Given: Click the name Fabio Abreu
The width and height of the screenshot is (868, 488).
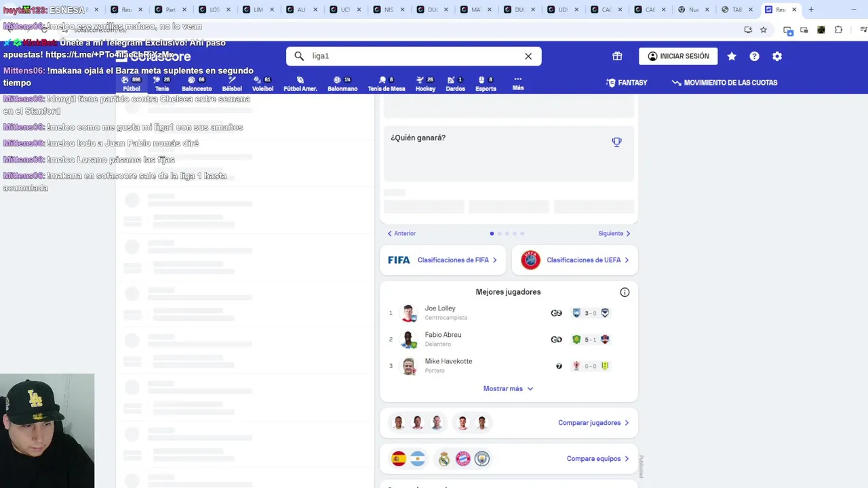Looking at the screenshot, I should click(443, 335).
